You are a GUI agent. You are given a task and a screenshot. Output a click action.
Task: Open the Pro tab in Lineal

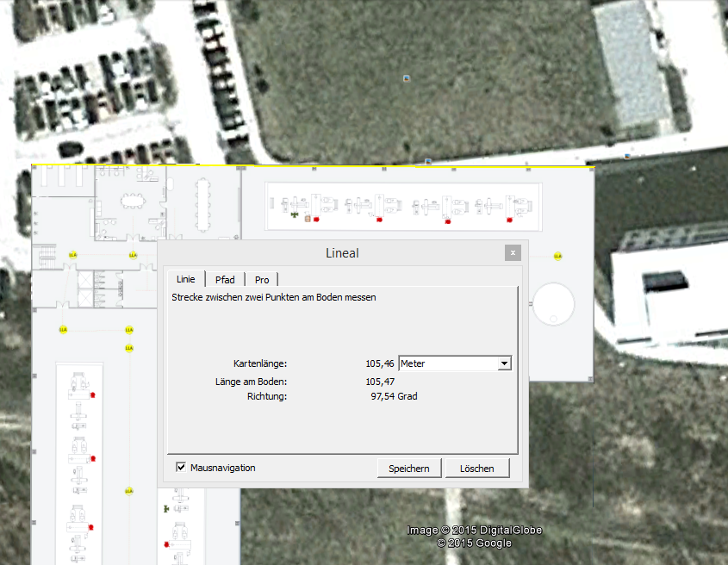pyautogui.click(x=262, y=280)
